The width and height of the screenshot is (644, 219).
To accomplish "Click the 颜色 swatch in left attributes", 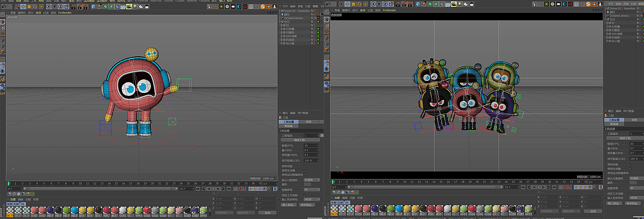I will click(x=307, y=184).
